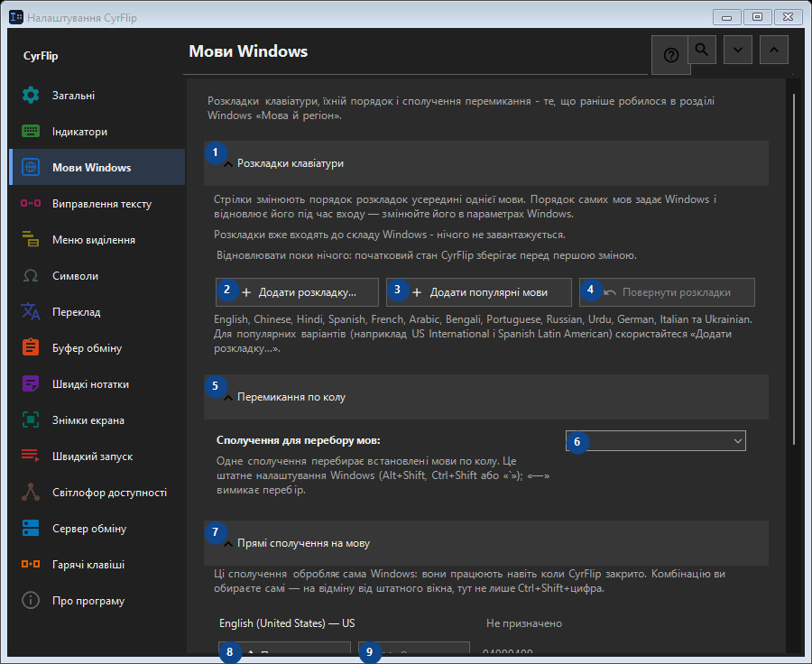Go to Меню виділення settings
Viewport: 812px width, 664px height.
click(97, 239)
